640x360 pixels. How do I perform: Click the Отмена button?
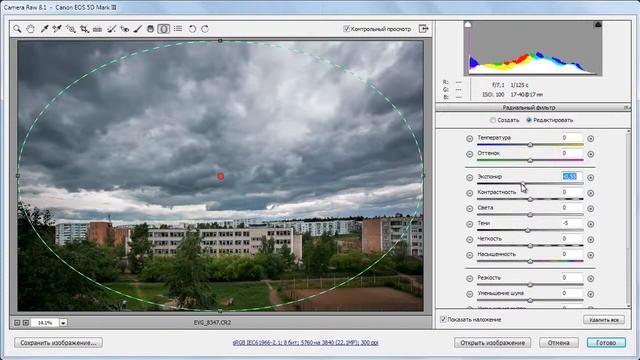click(558, 342)
